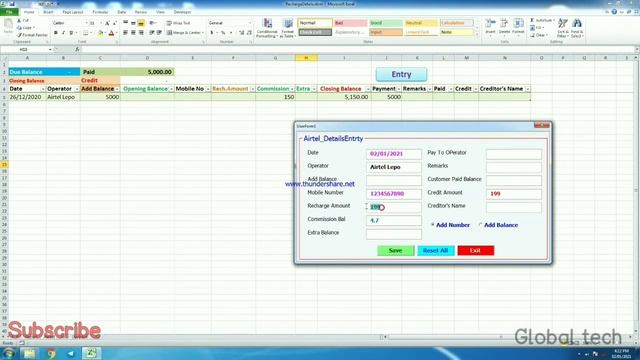Image resolution: width=640 pixels, height=360 pixels.
Task: Click the Wrap Text button
Action: (179, 23)
